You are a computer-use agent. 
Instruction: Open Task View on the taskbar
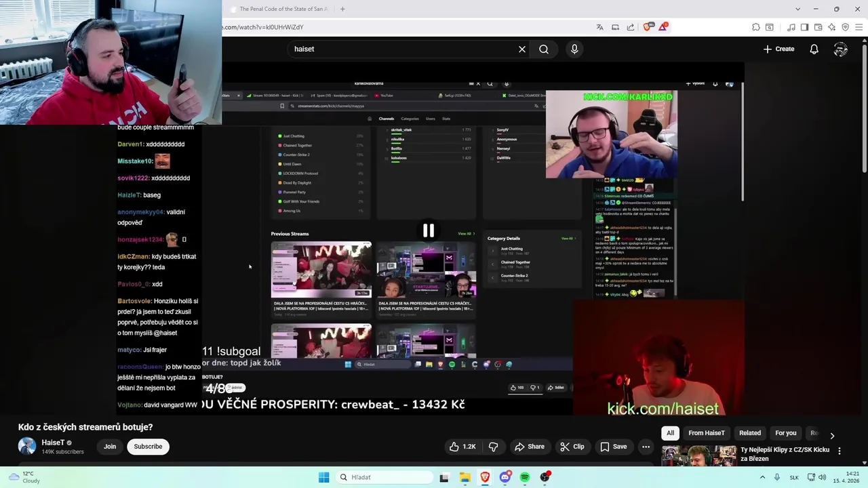444,477
